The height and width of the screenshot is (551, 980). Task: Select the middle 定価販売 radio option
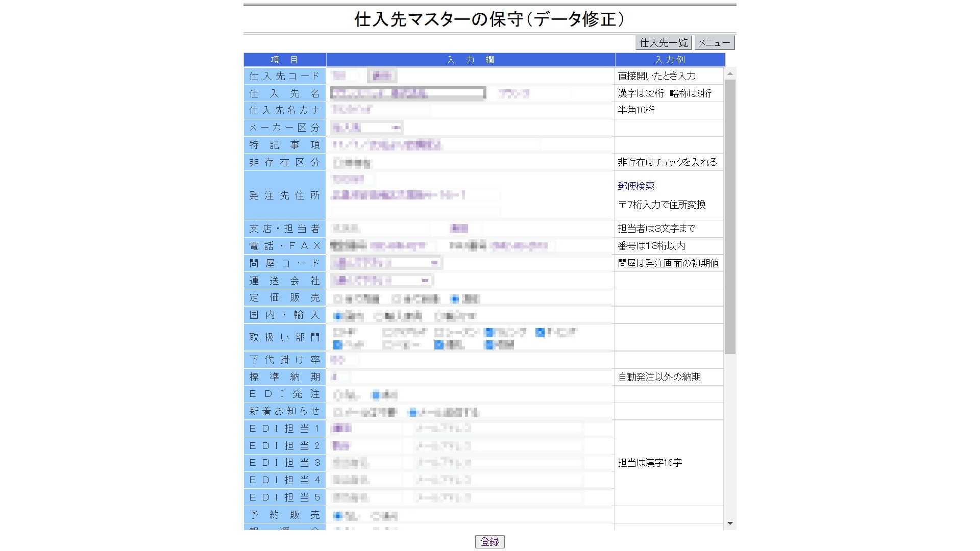point(396,298)
